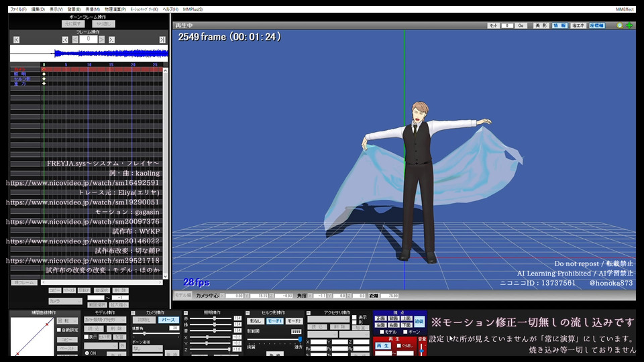Click the パース perspective button
The width and height of the screenshot is (644, 362).
click(168, 320)
